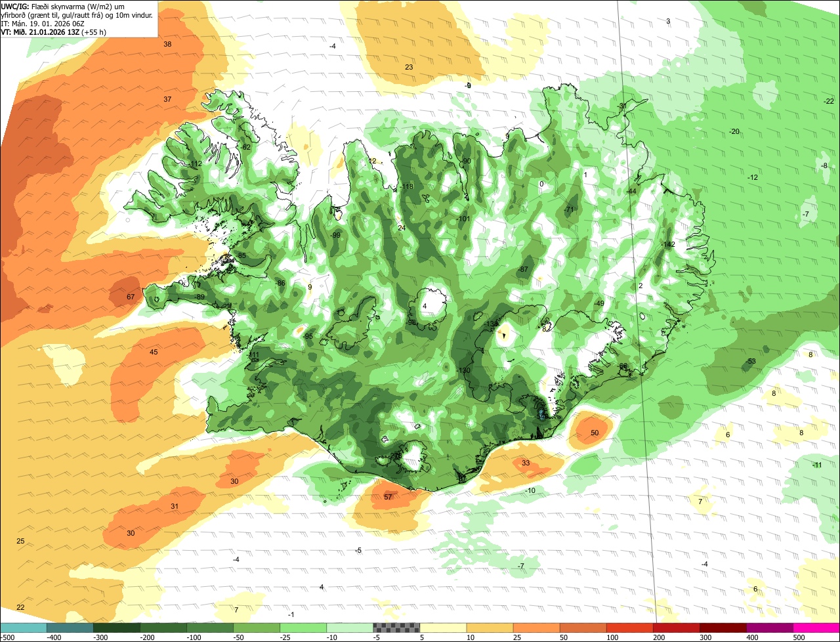
Task: Click the map value '-99'
Action: coord(335,235)
